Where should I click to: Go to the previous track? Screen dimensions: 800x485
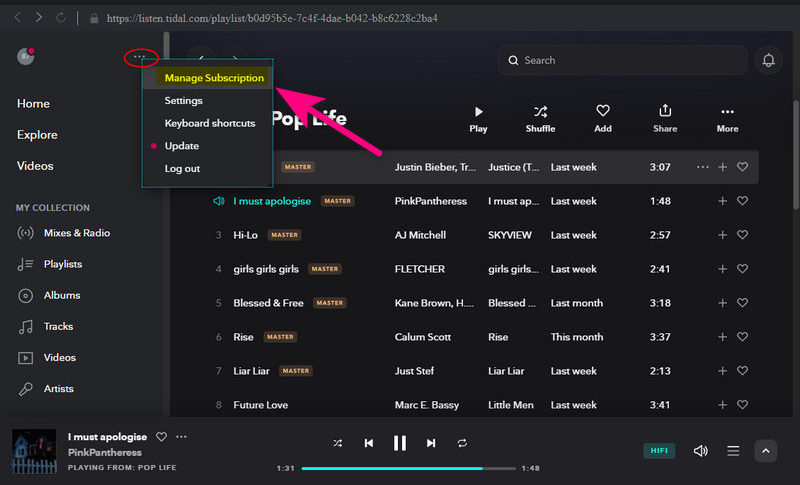tap(369, 443)
